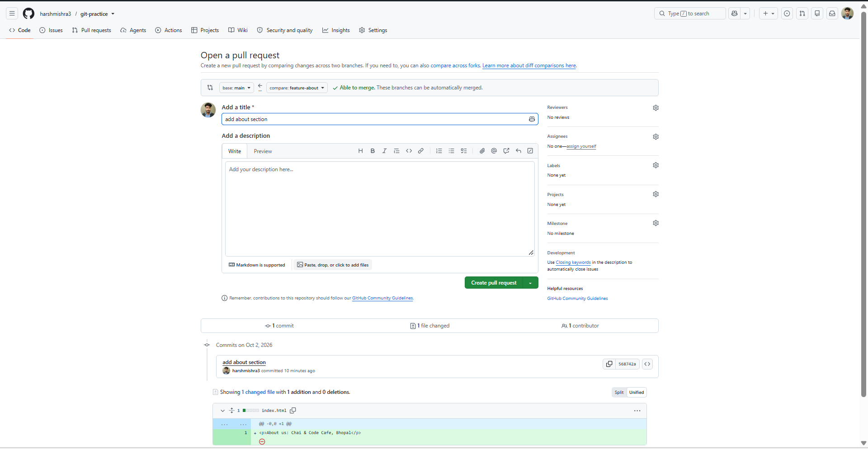Viewport: 868px width, 449px height.
Task: Insert heading in description toolbar
Action: pyautogui.click(x=360, y=151)
